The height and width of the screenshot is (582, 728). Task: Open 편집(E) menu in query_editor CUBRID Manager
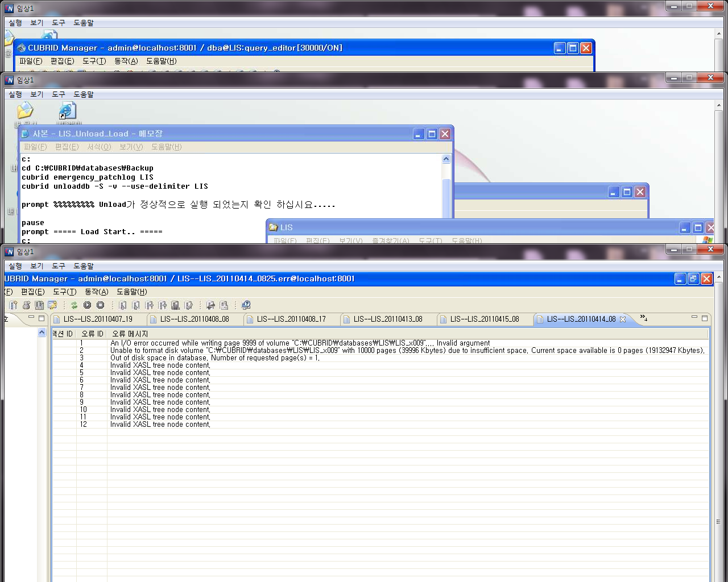pyautogui.click(x=62, y=61)
